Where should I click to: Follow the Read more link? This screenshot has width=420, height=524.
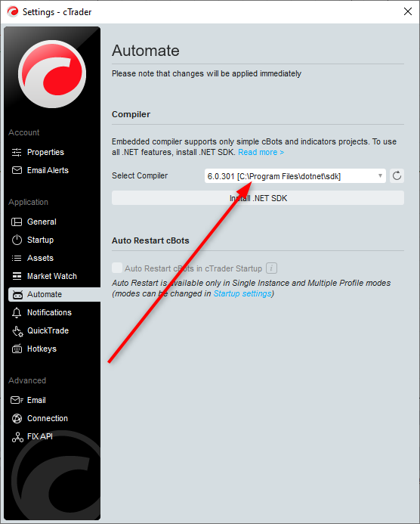pos(261,153)
